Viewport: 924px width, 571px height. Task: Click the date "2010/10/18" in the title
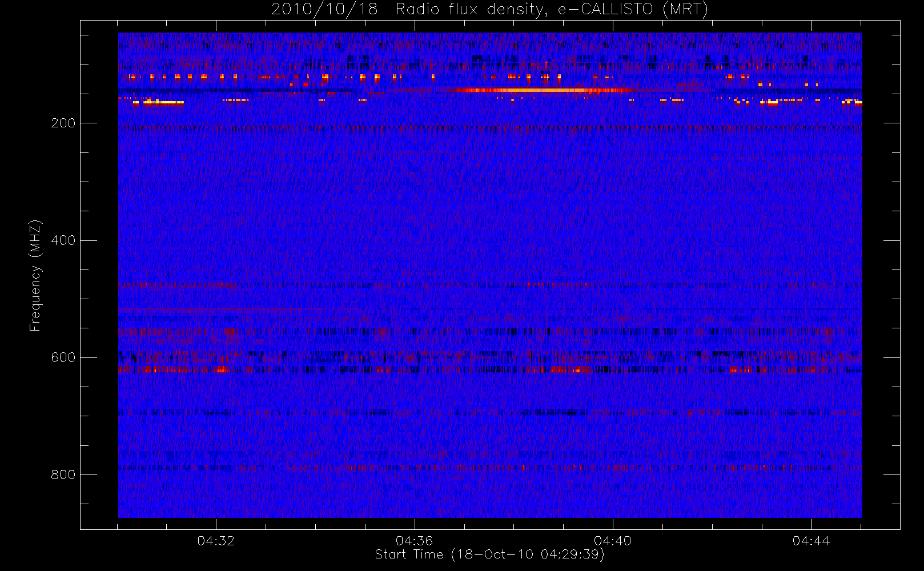tap(324, 10)
